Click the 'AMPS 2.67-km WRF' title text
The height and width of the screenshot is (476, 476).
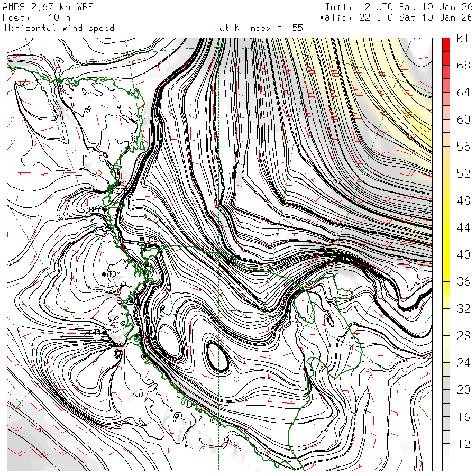[x=48, y=7]
